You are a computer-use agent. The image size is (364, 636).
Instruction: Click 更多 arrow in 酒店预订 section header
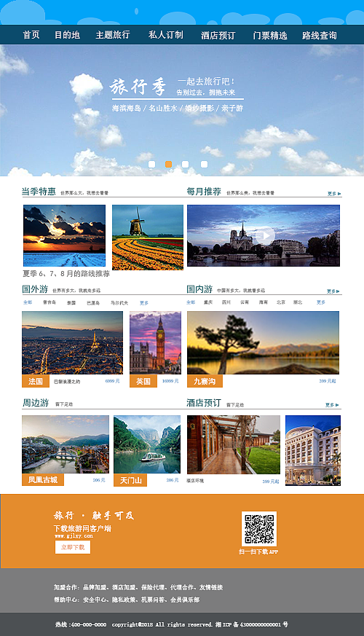[x=332, y=405]
